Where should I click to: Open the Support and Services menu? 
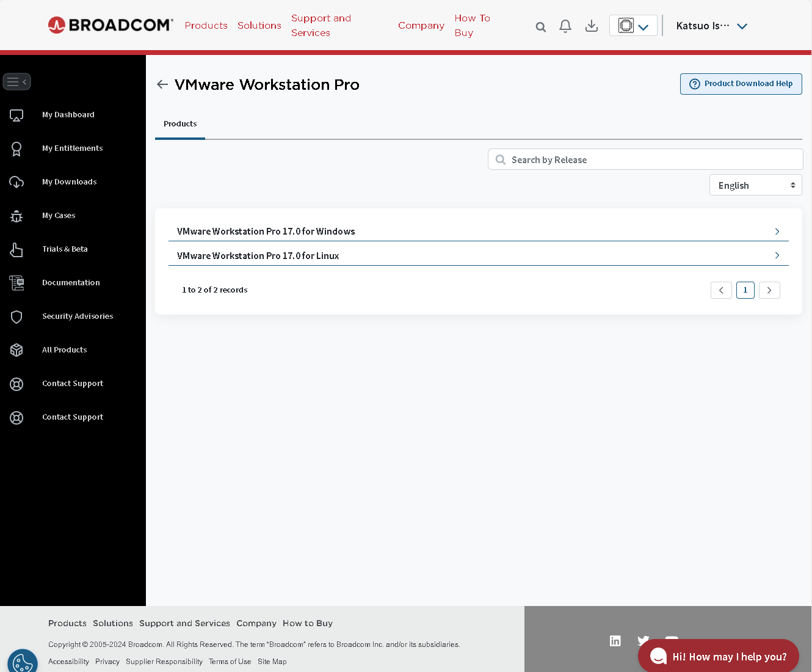pyautogui.click(x=321, y=25)
